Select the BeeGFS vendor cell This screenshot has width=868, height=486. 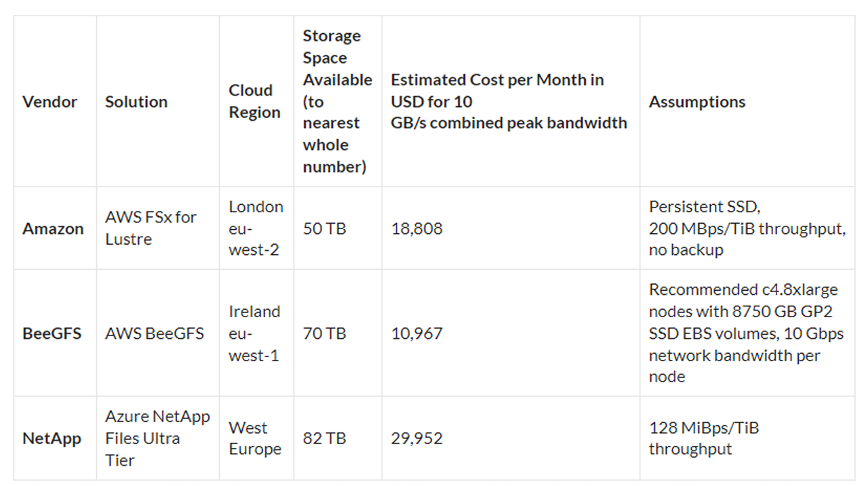[52, 333]
